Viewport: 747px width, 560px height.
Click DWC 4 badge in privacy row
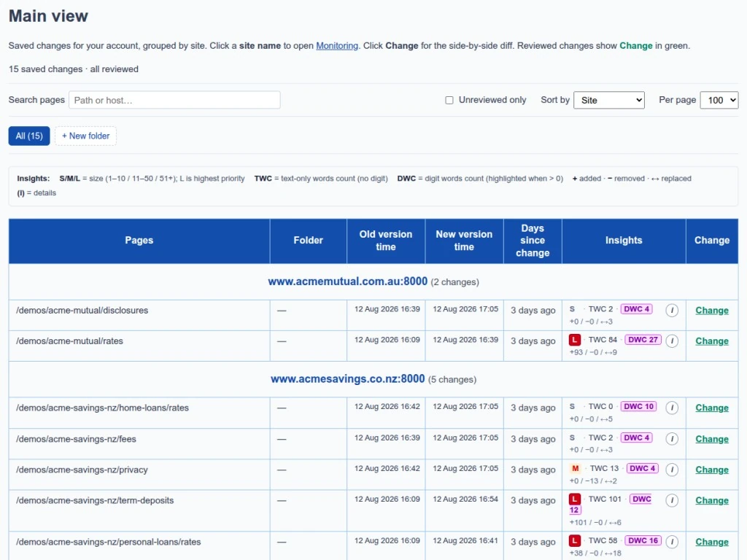click(x=642, y=469)
